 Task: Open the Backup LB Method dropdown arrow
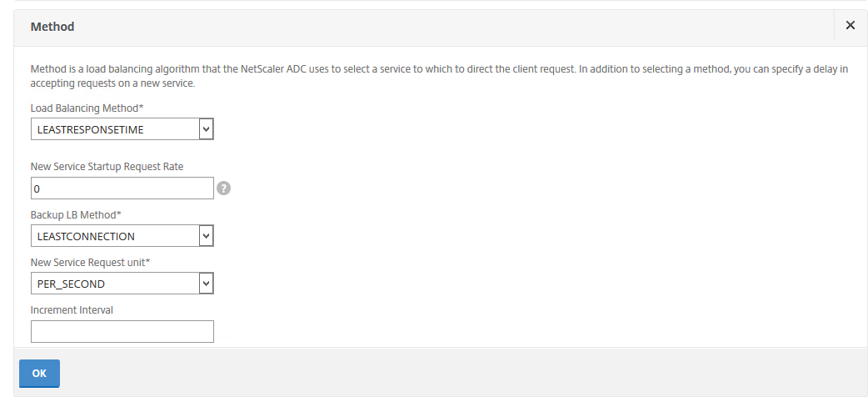tap(207, 236)
